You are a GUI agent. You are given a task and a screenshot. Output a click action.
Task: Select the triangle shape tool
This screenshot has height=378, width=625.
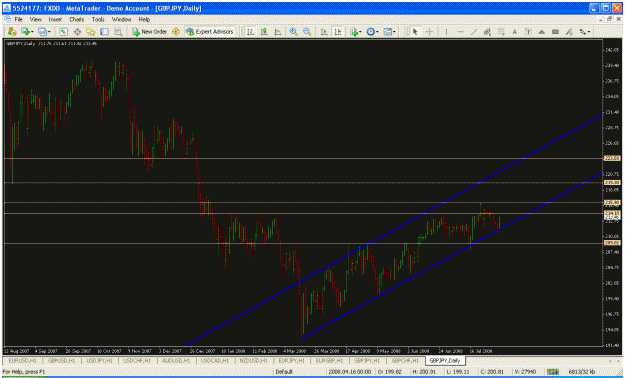tap(542, 32)
